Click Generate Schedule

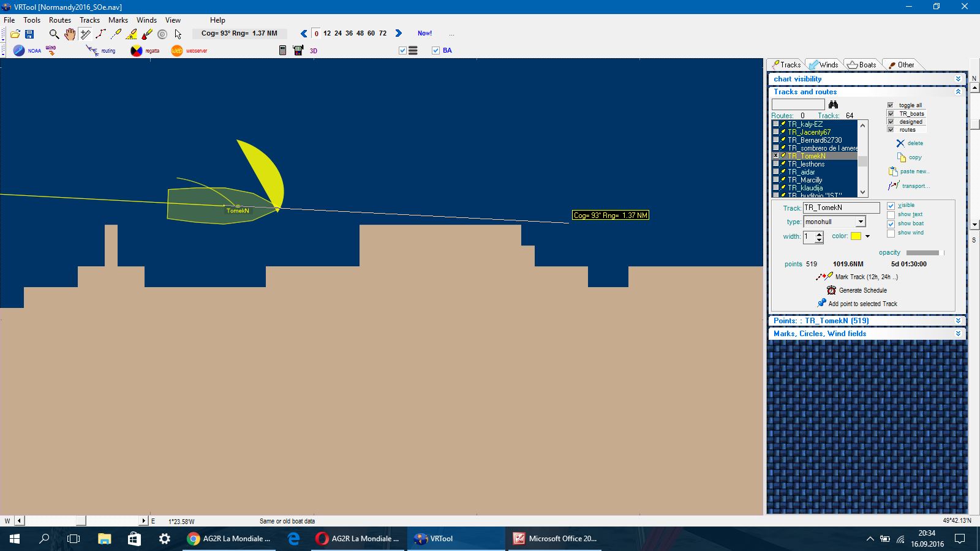tap(857, 290)
